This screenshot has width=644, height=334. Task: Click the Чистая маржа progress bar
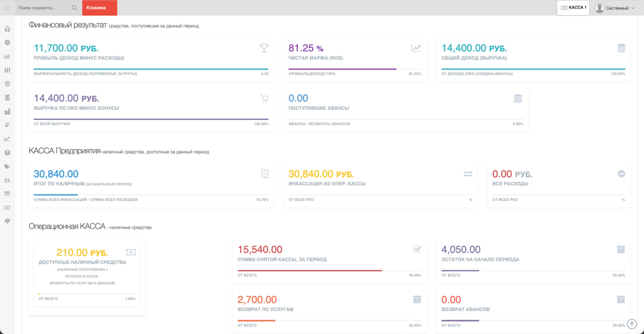click(355, 69)
